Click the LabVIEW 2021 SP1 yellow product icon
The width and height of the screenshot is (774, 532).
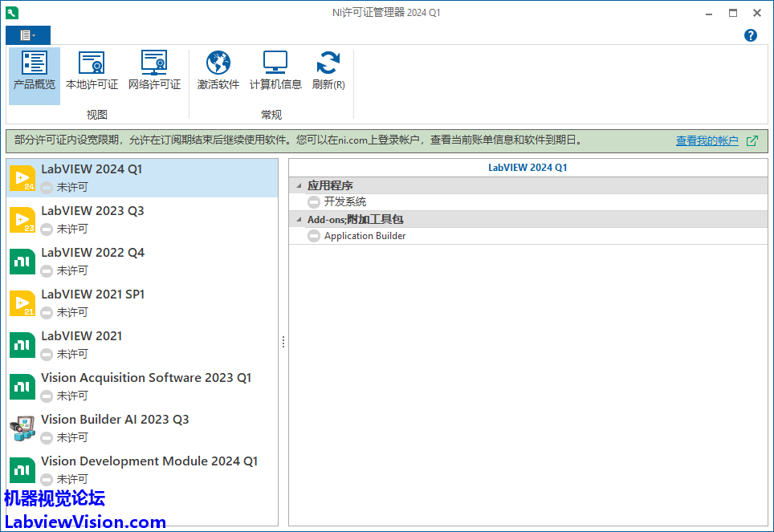[x=22, y=303]
